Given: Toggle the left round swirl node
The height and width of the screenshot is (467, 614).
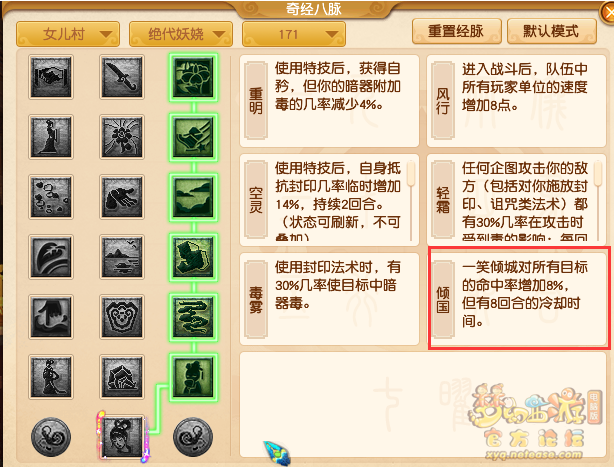Looking at the screenshot, I should click(x=51, y=437).
